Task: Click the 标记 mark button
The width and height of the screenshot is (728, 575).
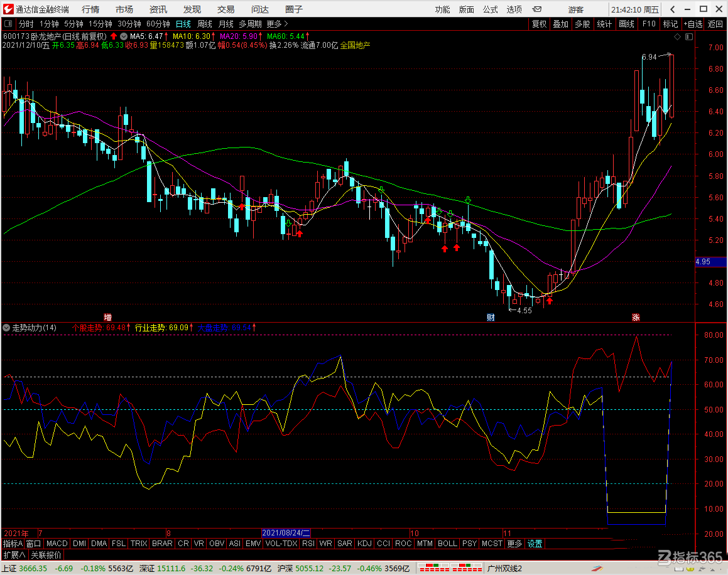Action: [670, 24]
